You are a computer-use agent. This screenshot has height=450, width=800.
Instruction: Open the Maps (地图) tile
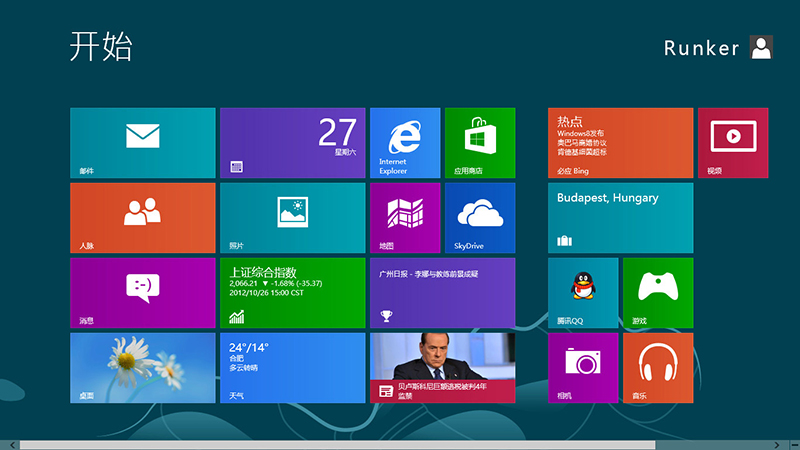click(404, 217)
